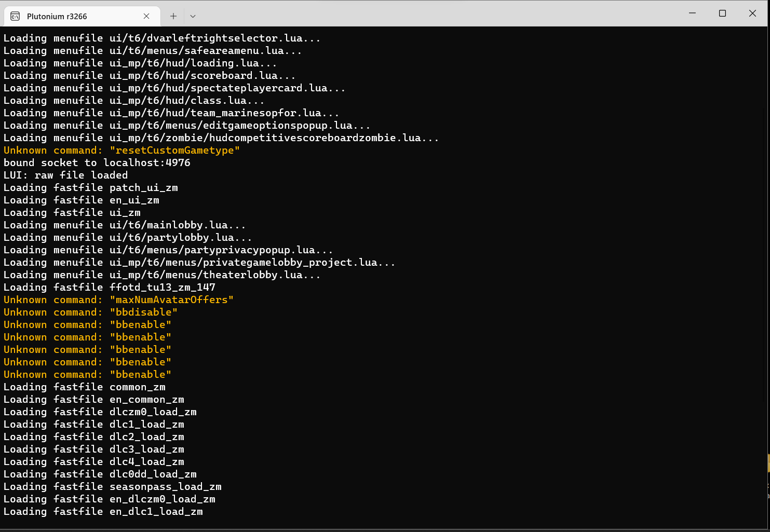
Task: Click the line with en_dlc1_load_zm
Action: tap(103, 511)
